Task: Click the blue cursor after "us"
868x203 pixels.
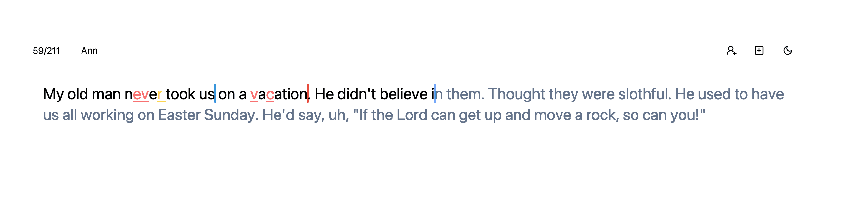Action: click(215, 94)
